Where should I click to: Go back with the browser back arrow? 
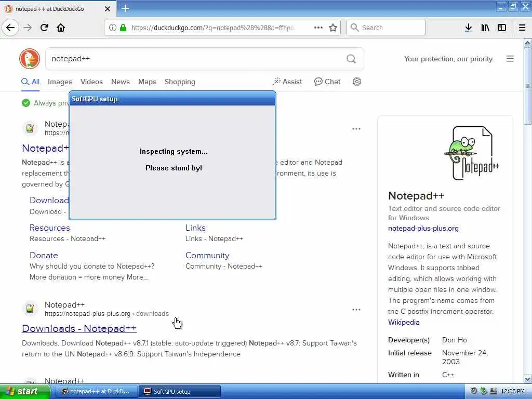tap(10, 28)
